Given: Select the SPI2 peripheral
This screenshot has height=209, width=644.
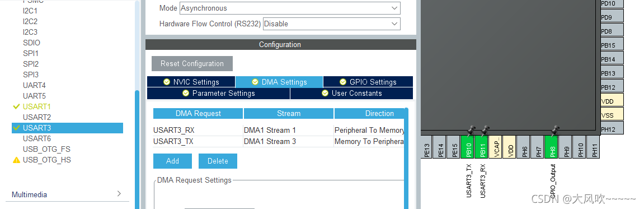Looking at the screenshot, I should (31, 64).
